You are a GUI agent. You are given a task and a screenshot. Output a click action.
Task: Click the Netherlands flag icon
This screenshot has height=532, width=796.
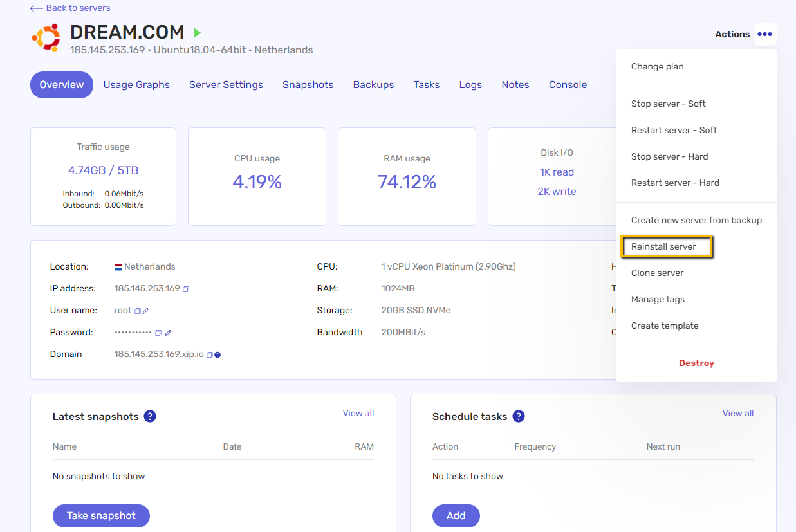click(118, 267)
